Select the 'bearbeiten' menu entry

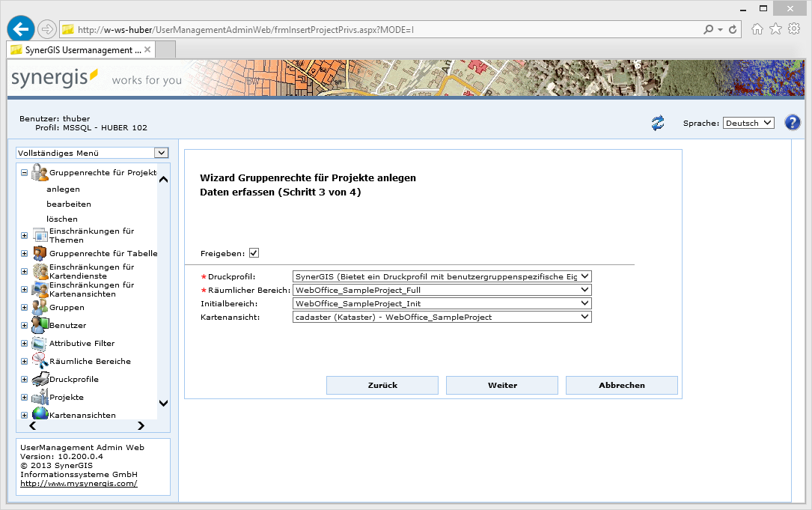click(x=69, y=204)
